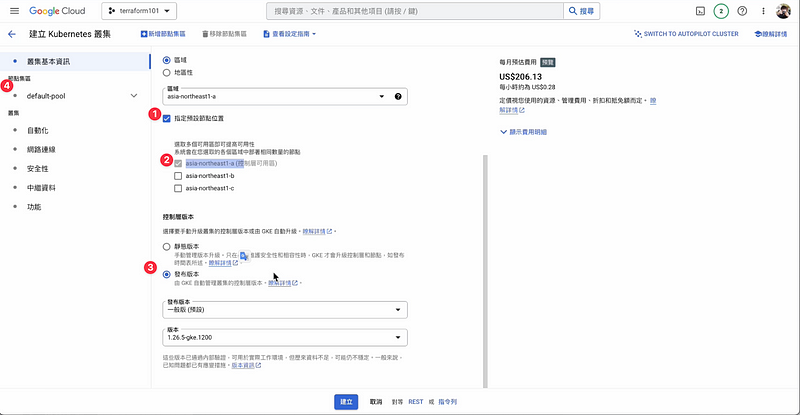Open the 網路連線 networking section
This screenshot has width=800, height=415.
pyautogui.click(x=41, y=150)
